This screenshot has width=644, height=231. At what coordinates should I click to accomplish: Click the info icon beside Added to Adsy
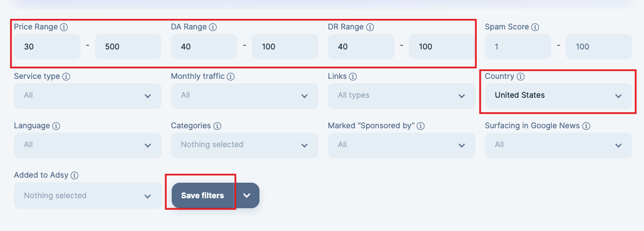pos(74,175)
